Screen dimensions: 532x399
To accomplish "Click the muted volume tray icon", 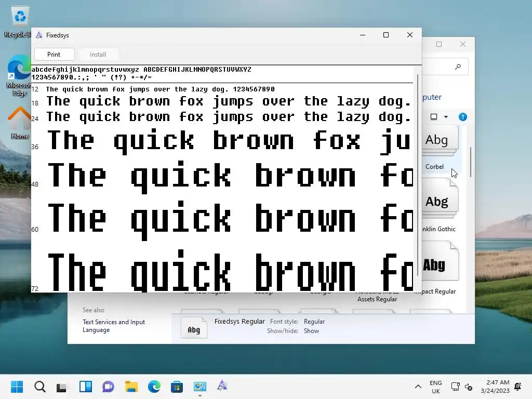I will (x=469, y=387).
